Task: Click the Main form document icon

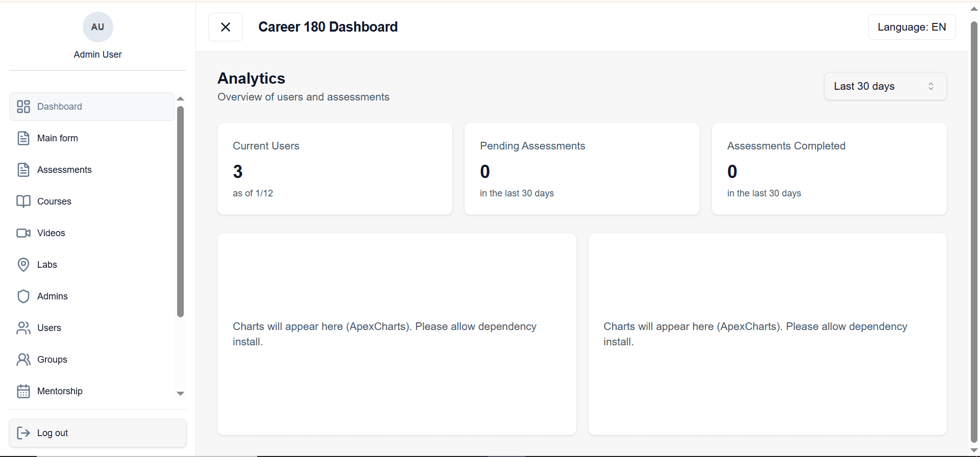Action: pyautogui.click(x=23, y=138)
